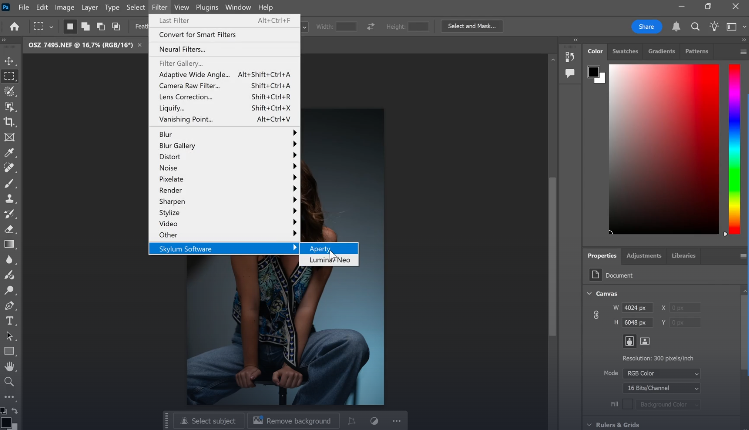Click the Share button
Image resolution: width=749 pixels, height=430 pixels.
click(x=646, y=26)
